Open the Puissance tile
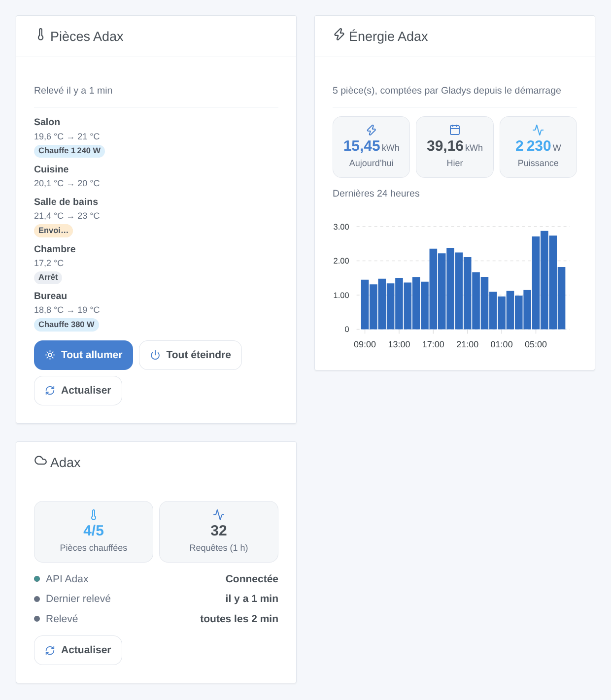This screenshot has width=611, height=700. point(538,147)
